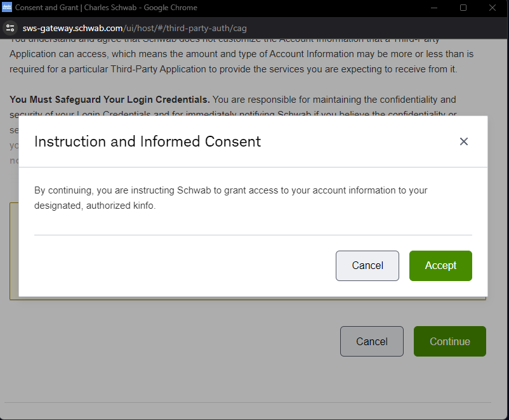Close the Chrome window
509x420 pixels.
pos(492,8)
